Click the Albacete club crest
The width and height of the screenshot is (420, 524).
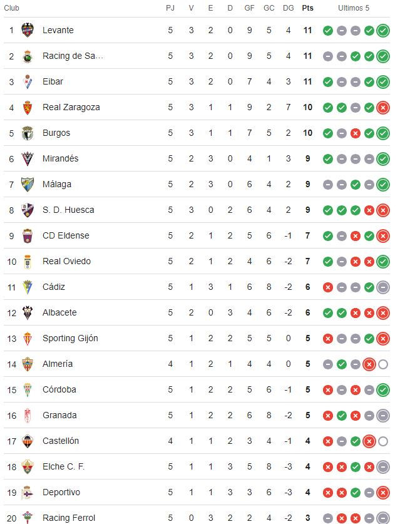coord(28,312)
